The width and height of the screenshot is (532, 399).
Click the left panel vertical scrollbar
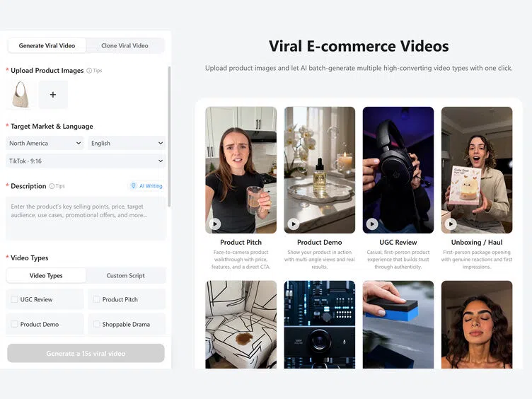pos(169,137)
